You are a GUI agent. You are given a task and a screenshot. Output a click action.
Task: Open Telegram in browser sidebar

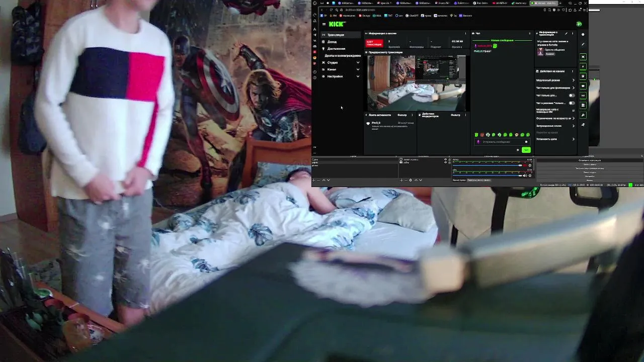coord(314,35)
